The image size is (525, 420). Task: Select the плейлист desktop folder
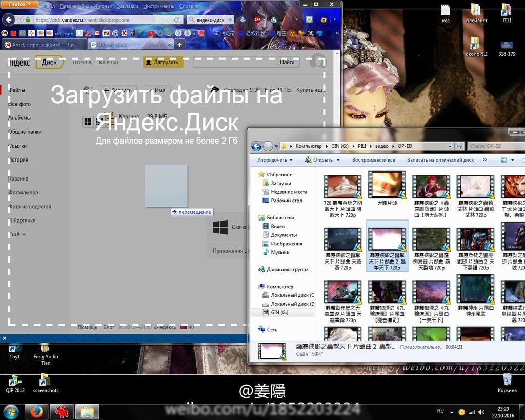coord(476,13)
